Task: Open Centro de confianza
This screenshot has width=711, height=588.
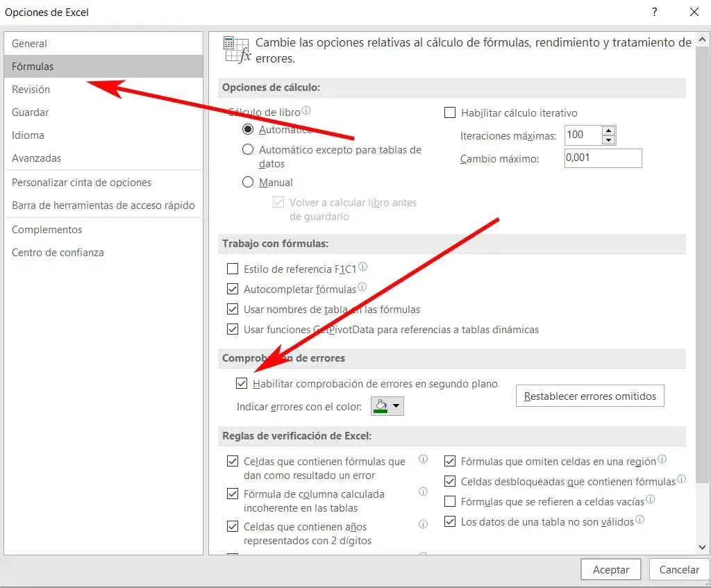Action: click(103, 253)
